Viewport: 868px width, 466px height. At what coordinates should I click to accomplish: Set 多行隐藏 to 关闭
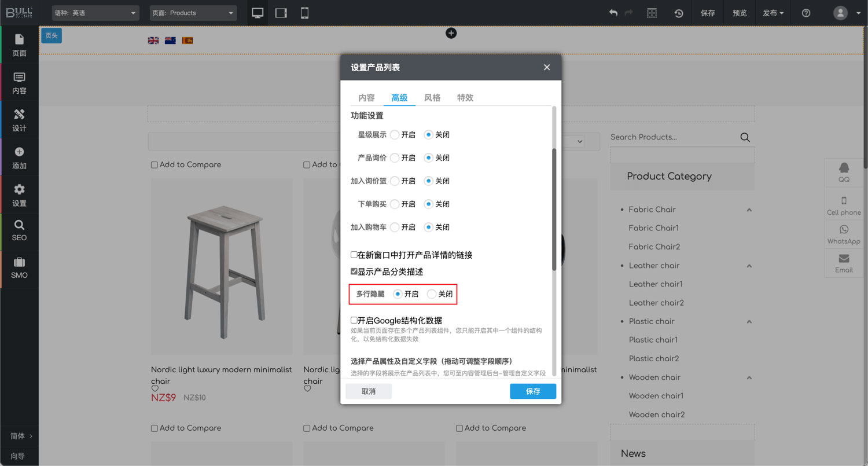coord(432,294)
